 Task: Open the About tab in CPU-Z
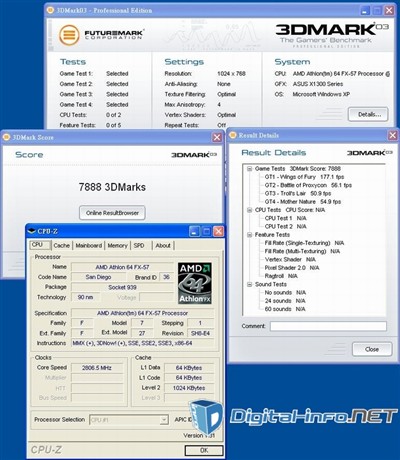pyautogui.click(x=163, y=245)
